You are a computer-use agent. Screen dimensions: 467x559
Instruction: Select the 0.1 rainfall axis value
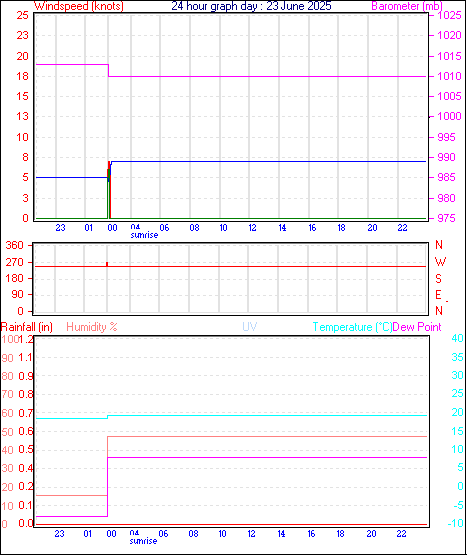pyautogui.click(x=26, y=506)
